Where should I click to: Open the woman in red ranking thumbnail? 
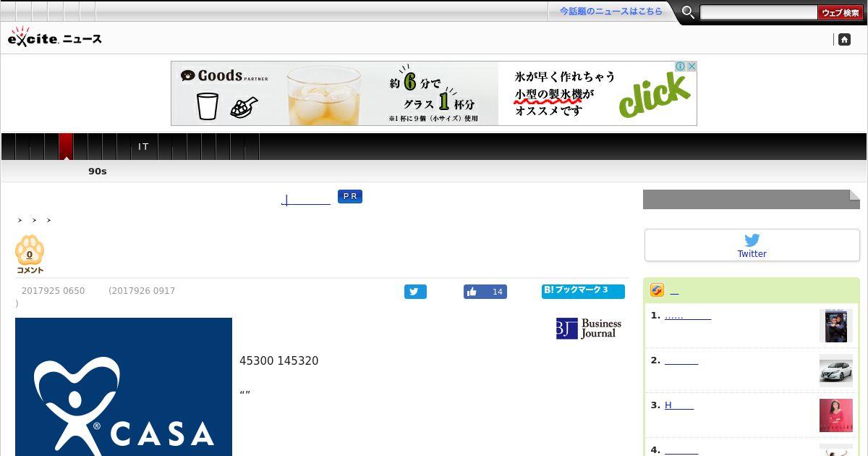coord(836,415)
